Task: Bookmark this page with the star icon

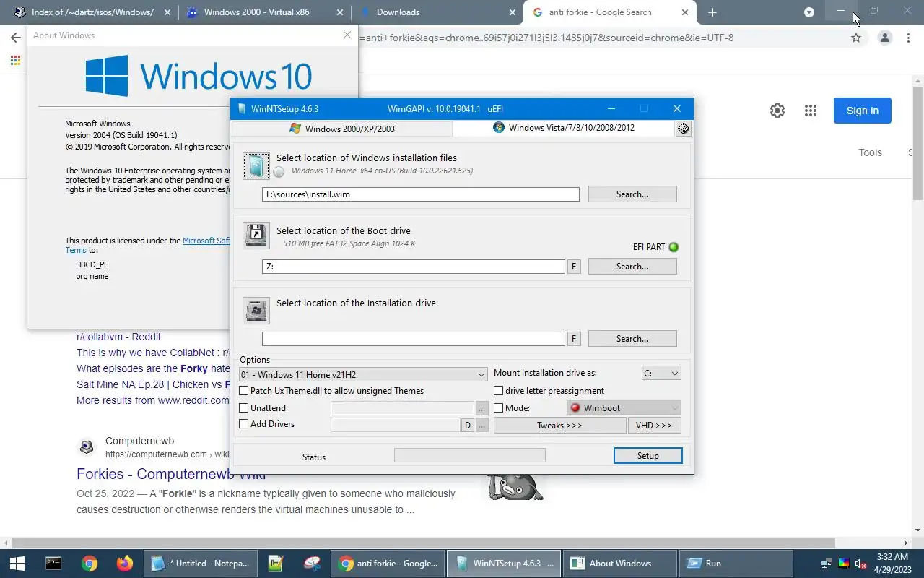Action: point(856,38)
